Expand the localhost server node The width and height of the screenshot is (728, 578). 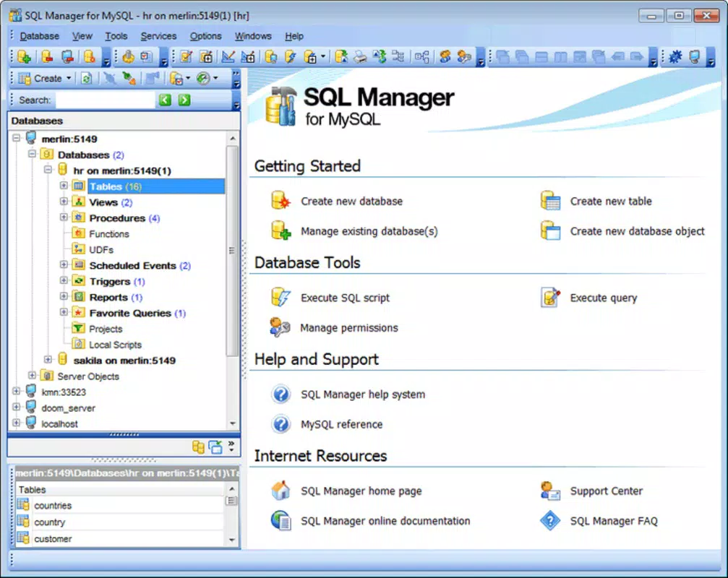point(16,423)
